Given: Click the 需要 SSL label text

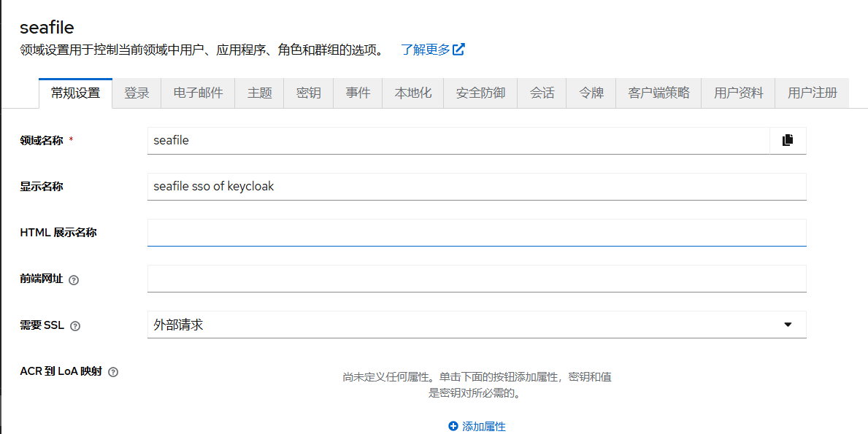Looking at the screenshot, I should 42,325.
